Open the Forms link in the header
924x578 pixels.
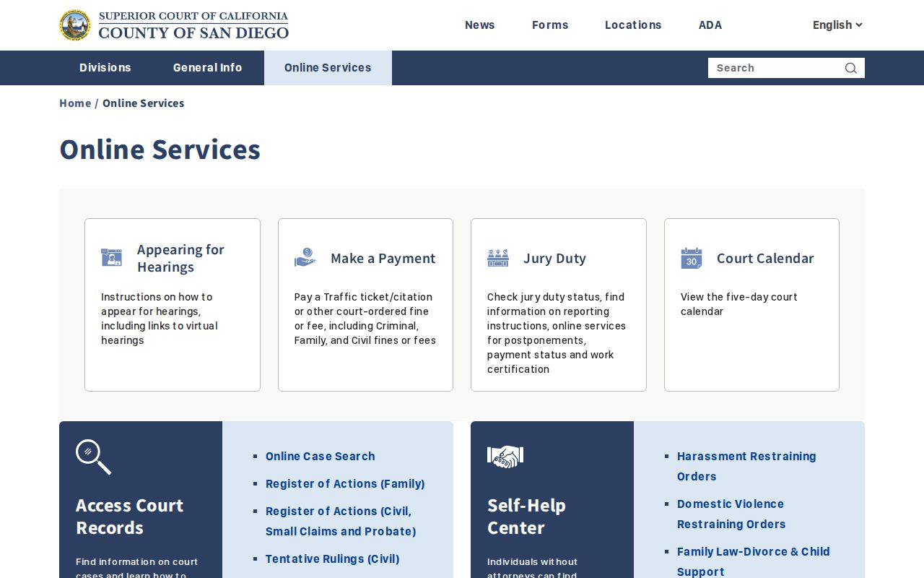[x=550, y=25]
